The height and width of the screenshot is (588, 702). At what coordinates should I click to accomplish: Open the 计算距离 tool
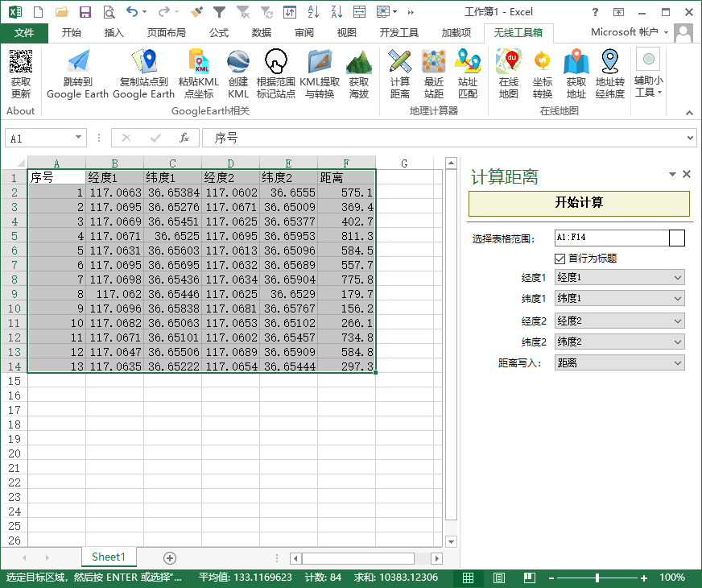point(400,74)
